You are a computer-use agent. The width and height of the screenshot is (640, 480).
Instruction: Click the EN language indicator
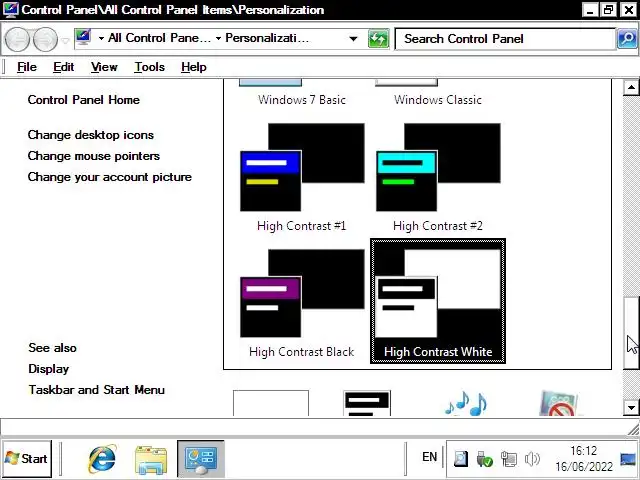(x=429, y=457)
